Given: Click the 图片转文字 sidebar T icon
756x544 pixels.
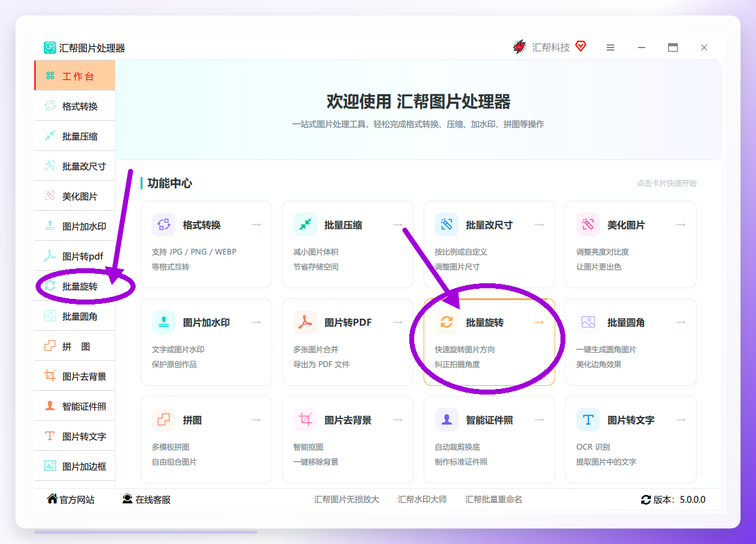Looking at the screenshot, I should (50, 436).
